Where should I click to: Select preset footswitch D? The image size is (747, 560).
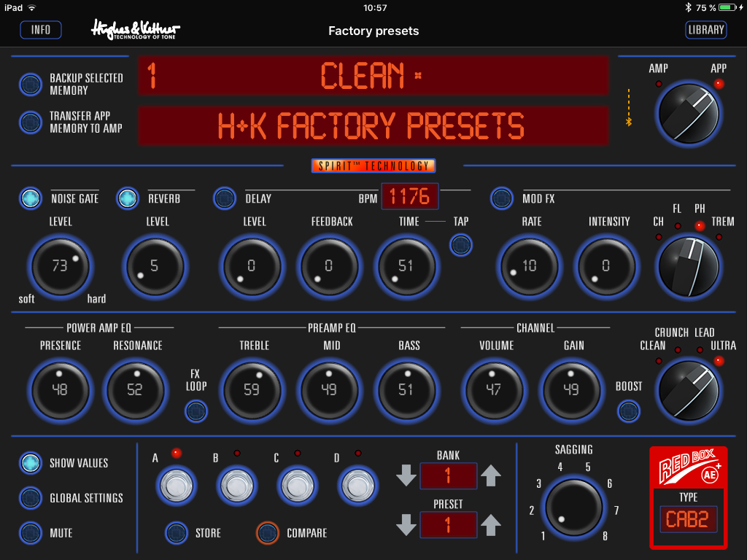[x=357, y=486]
